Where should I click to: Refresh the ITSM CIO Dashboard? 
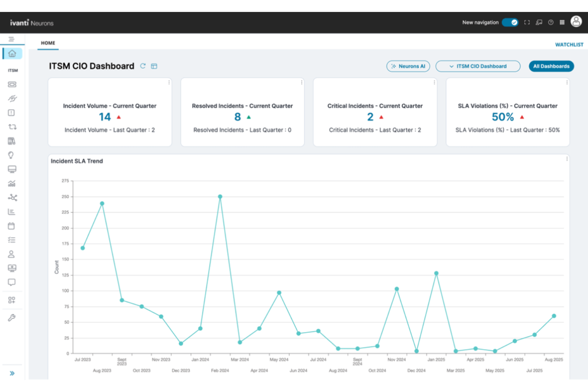[x=142, y=66]
